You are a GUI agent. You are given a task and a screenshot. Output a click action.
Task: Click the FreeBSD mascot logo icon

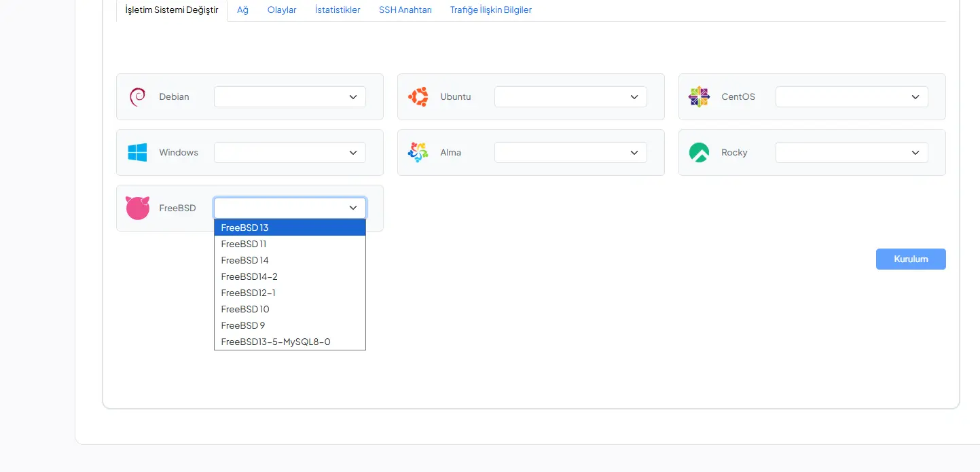click(x=137, y=208)
